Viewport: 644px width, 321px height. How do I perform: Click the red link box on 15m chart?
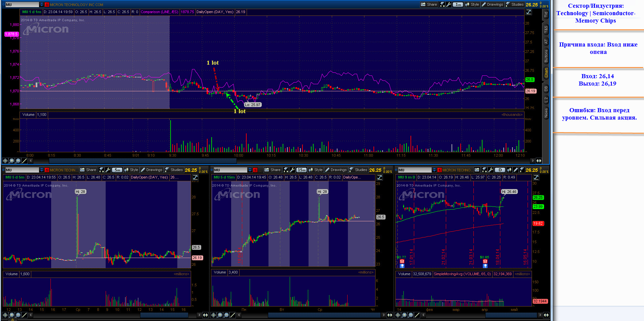(x=255, y=170)
